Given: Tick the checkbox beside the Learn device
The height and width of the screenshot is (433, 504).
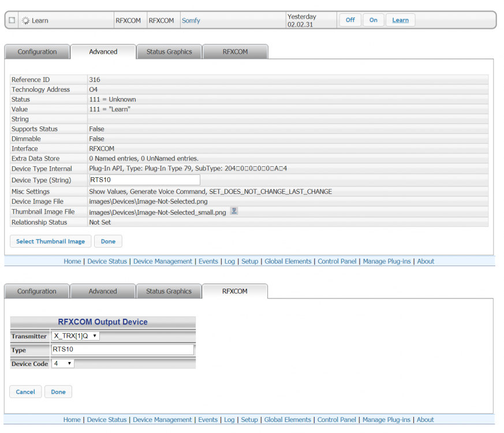Looking at the screenshot, I should [12, 20].
